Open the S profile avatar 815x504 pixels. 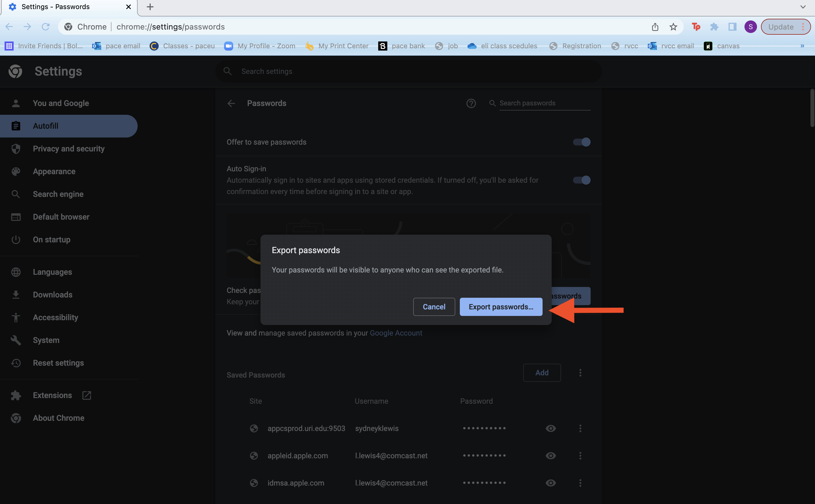coord(750,27)
